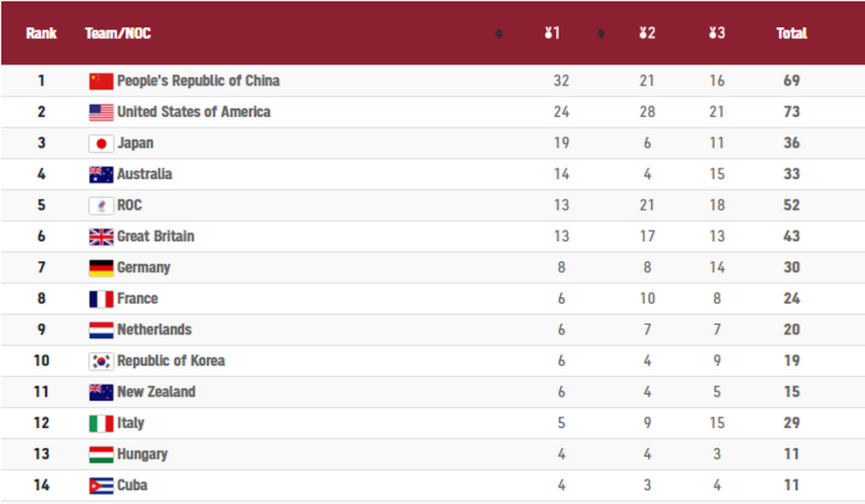Image resolution: width=865 pixels, height=504 pixels.
Task: Click the Germany flag icon
Action: [101, 268]
